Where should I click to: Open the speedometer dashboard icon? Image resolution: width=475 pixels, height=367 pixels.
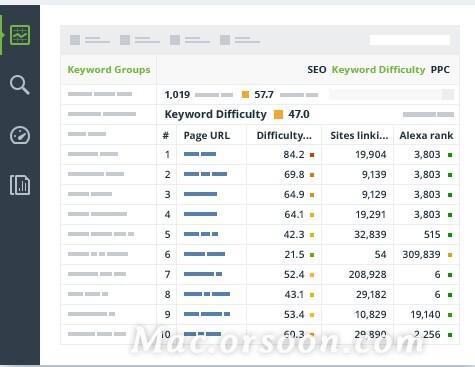(20, 135)
